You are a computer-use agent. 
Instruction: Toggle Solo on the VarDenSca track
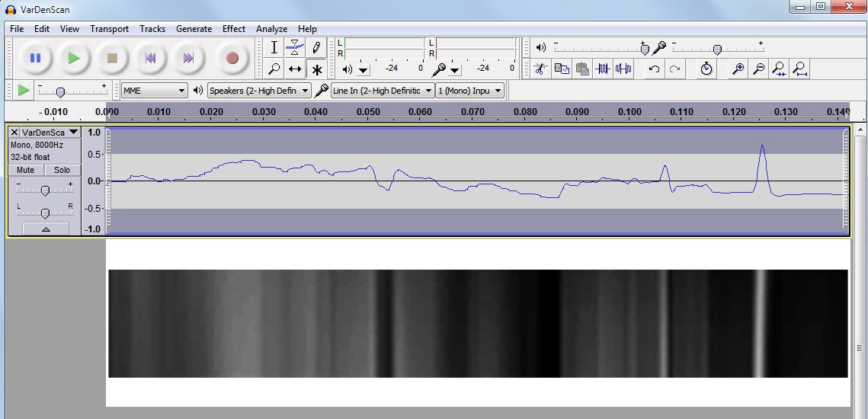[x=62, y=170]
